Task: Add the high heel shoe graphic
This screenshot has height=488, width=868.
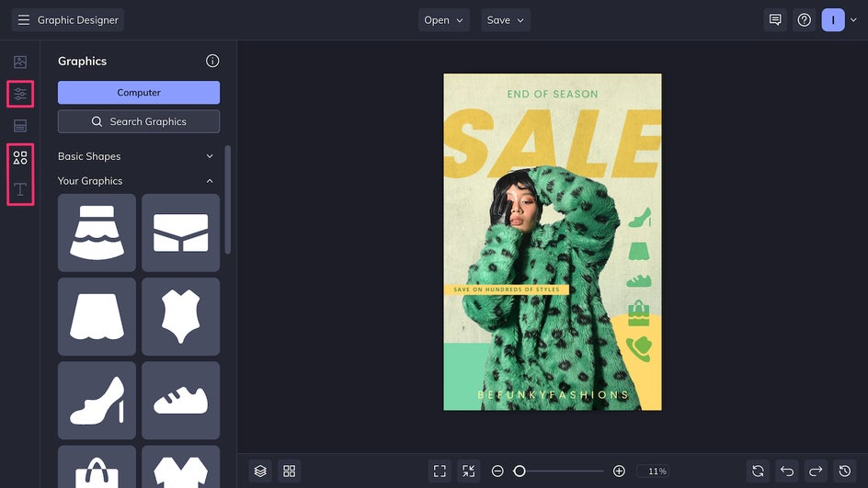Action: point(97,401)
